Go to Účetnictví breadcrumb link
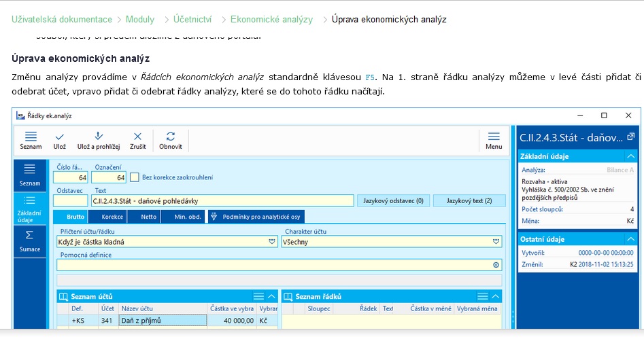 (192, 19)
